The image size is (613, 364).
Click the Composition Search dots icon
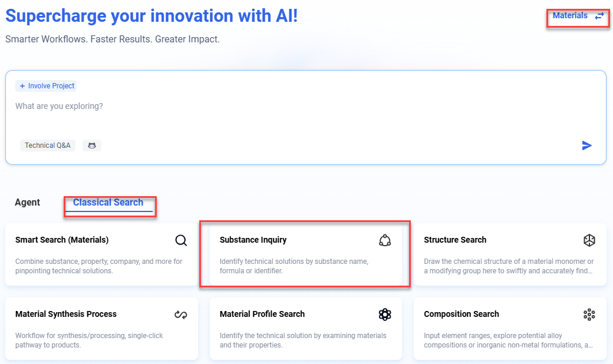pos(589,315)
